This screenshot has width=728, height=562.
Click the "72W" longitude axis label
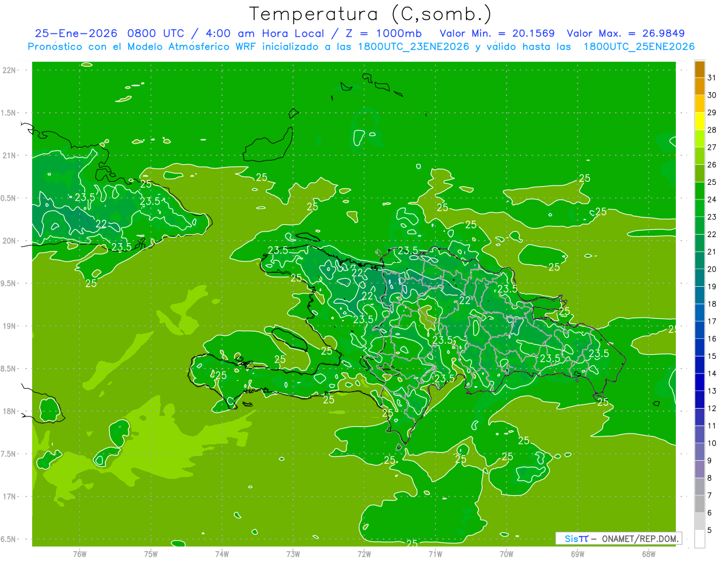[x=364, y=554]
